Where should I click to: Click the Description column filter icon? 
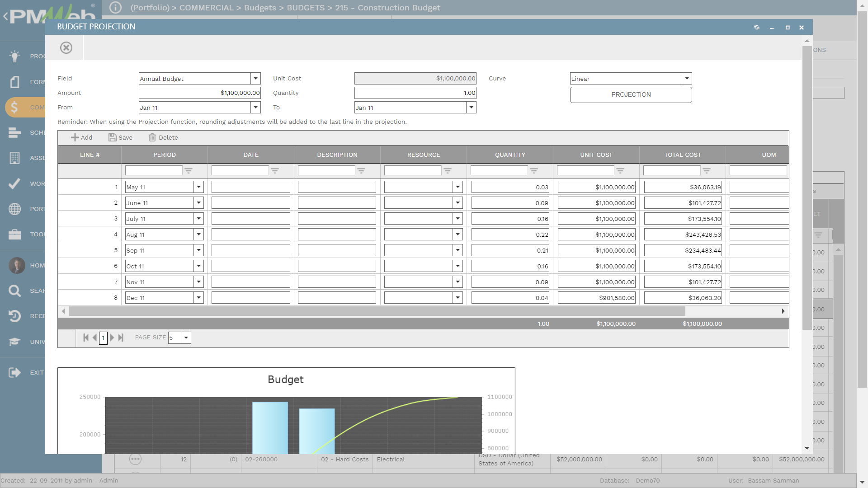pyautogui.click(x=361, y=171)
